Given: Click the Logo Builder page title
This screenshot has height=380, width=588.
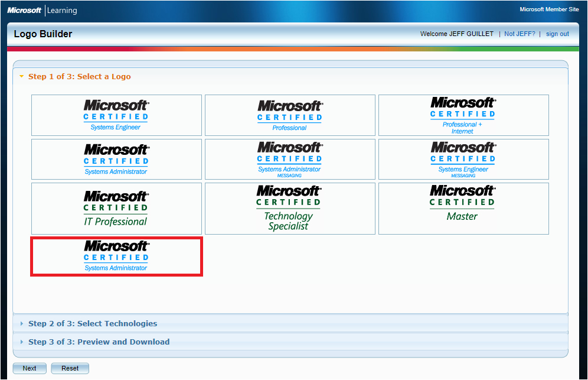Looking at the screenshot, I should tap(43, 34).
